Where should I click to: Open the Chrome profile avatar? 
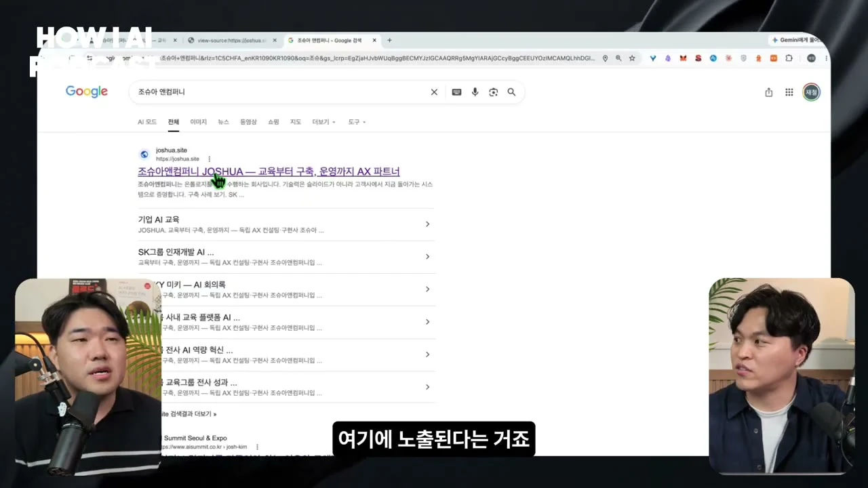[x=811, y=58]
